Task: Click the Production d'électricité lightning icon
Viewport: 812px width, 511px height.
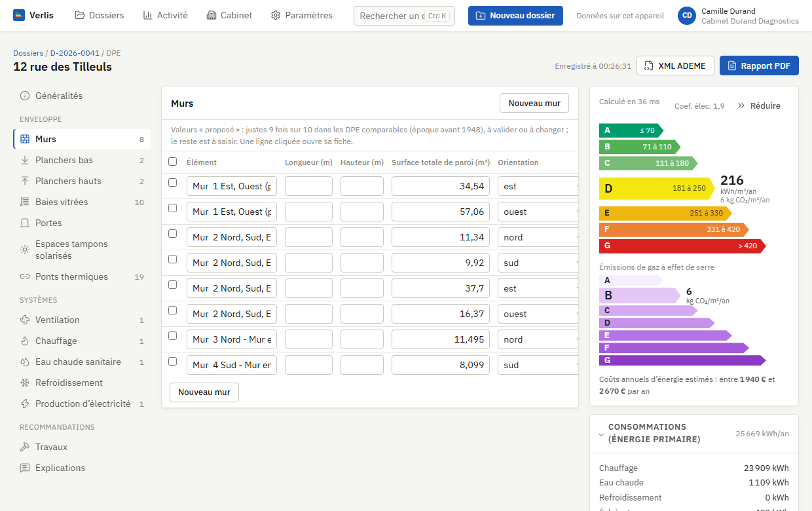Action: coord(25,404)
